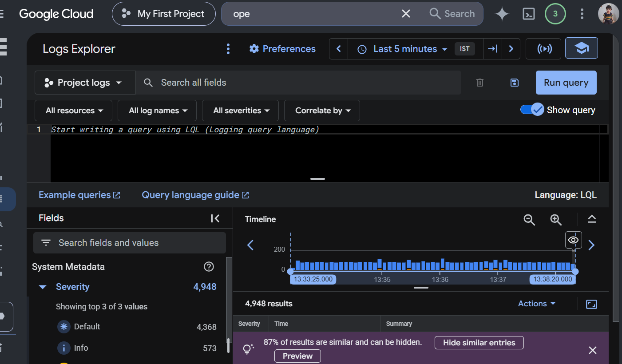The height and width of the screenshot is (364, 622).
Task: Open Preferences gear settings
Action: [282, 49]
